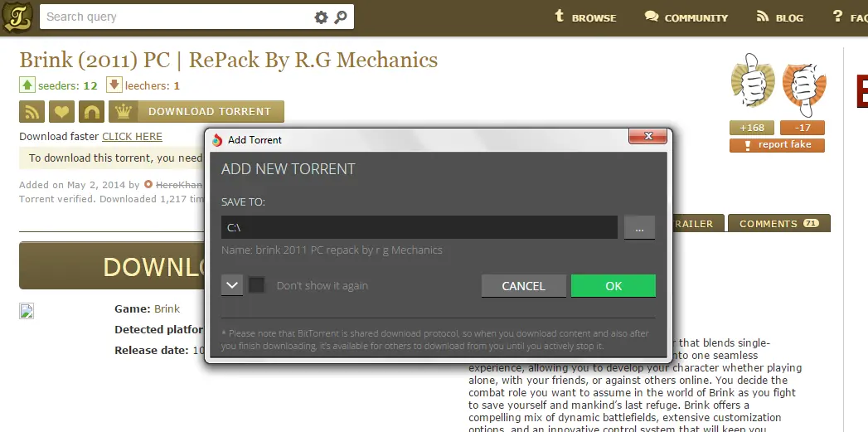Image resolution: width=868 pixels, height=432 pixels.
Task: Confirm with the green OK button
Action: [x=613, y=286]
